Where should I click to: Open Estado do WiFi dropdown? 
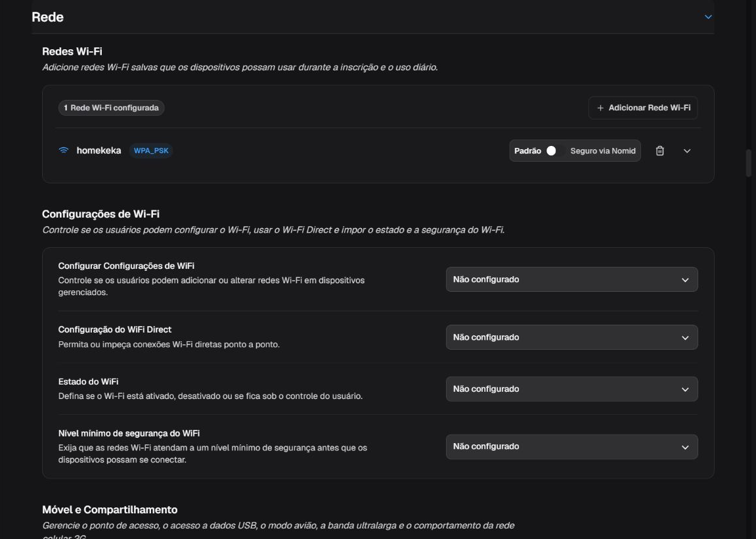(571, 389)
